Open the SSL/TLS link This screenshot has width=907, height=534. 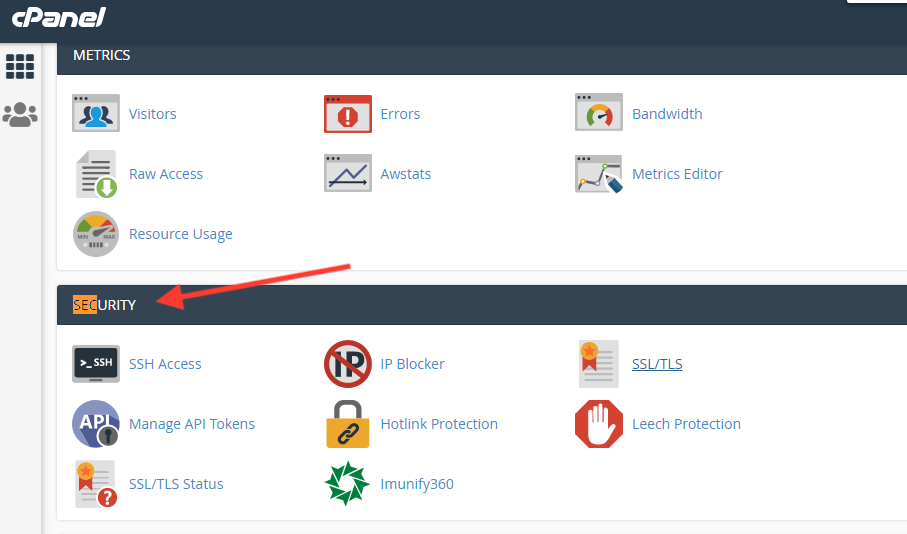click(x=657, y=364)
